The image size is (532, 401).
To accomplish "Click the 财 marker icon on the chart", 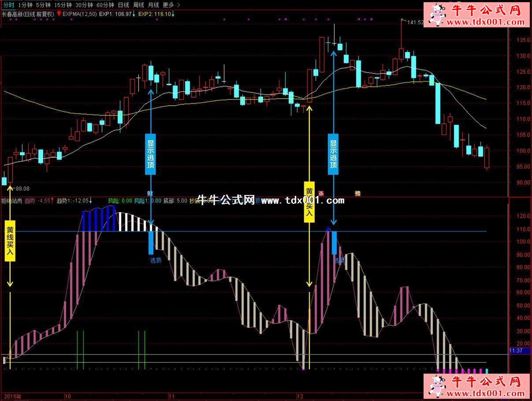I will click(x=150, y=193).
